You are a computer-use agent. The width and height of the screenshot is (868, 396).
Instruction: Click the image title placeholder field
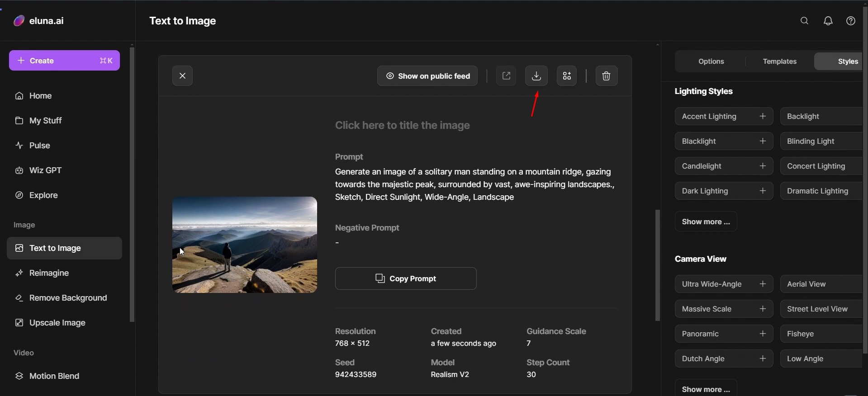click(402, 125)
